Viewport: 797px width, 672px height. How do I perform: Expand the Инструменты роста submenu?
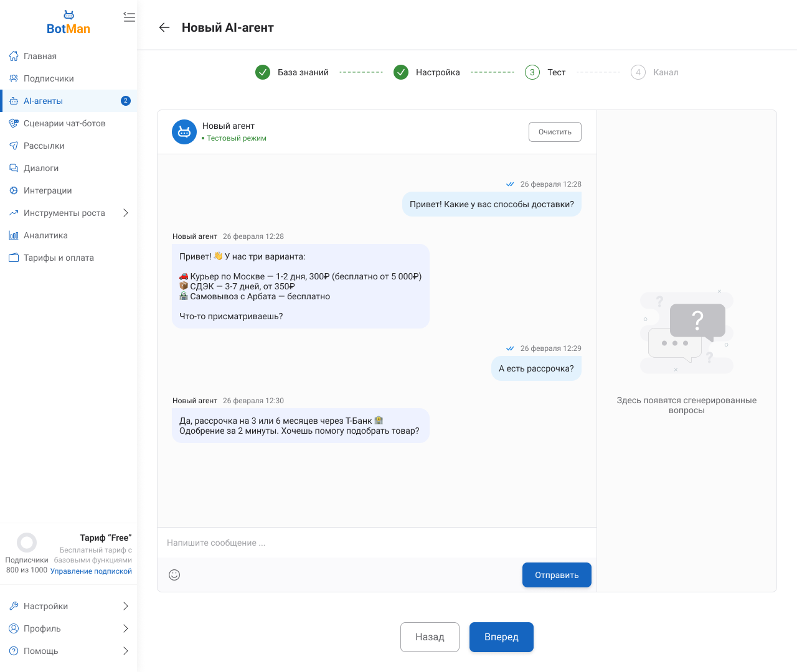point(125,213)
